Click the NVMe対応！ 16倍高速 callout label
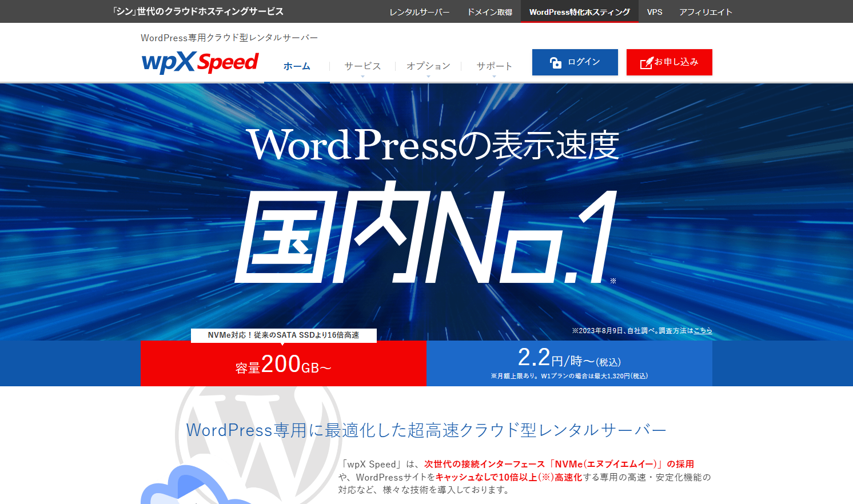The image size is (853, 504). (284, 335)
